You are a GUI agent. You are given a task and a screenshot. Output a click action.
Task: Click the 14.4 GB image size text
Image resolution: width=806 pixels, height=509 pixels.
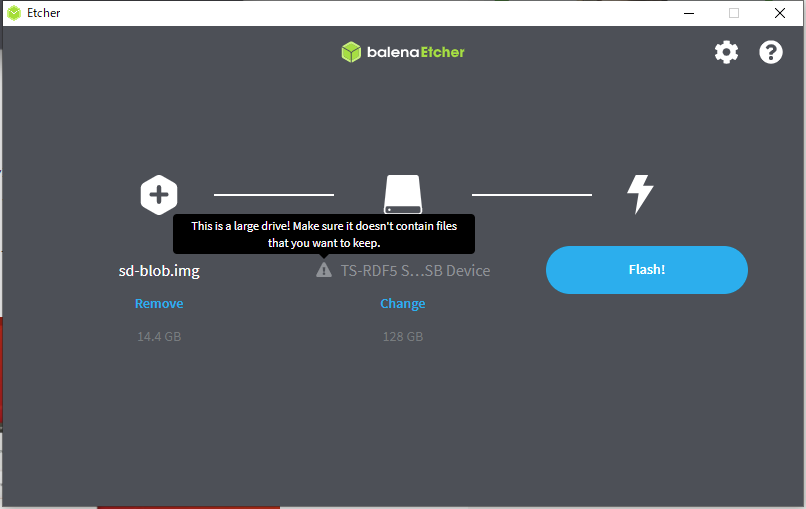(159, 337)
